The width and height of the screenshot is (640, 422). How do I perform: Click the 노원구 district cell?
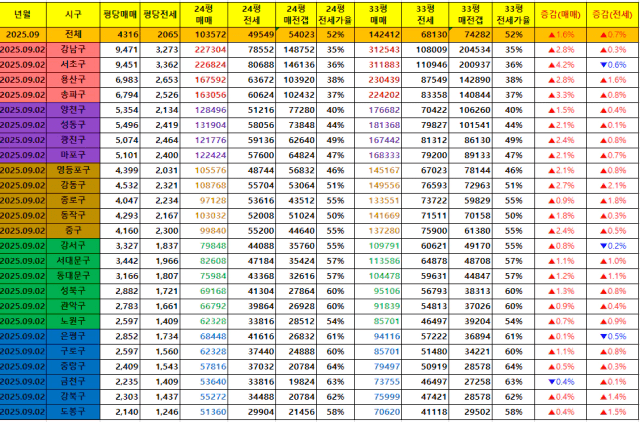click(73, 322)
